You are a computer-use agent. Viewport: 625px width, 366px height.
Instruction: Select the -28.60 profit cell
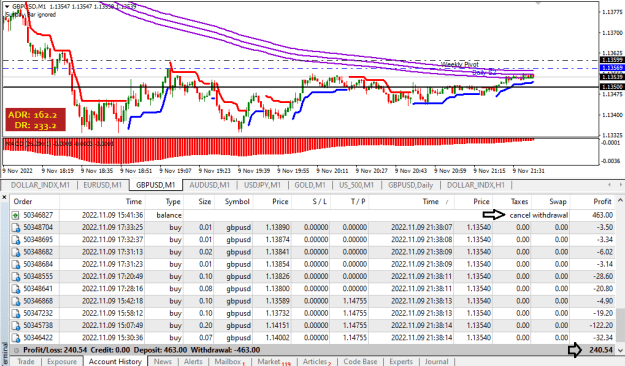(602, 276)
